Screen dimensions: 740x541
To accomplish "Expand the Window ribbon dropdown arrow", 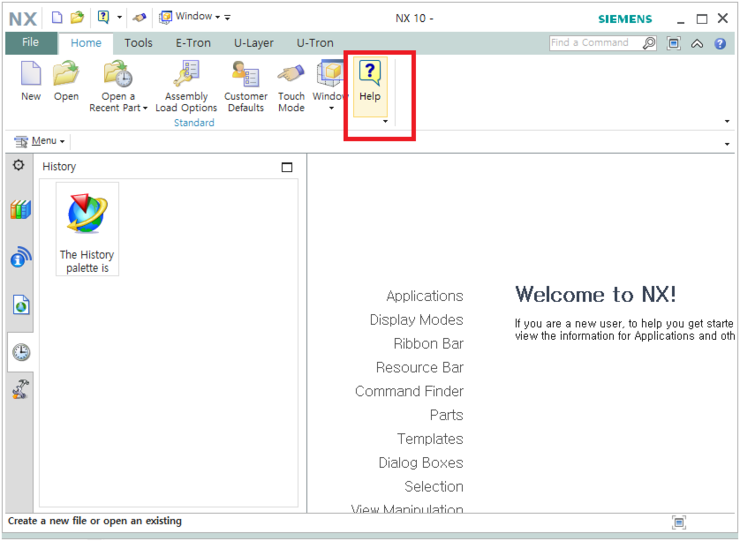I will pos(331,109).
